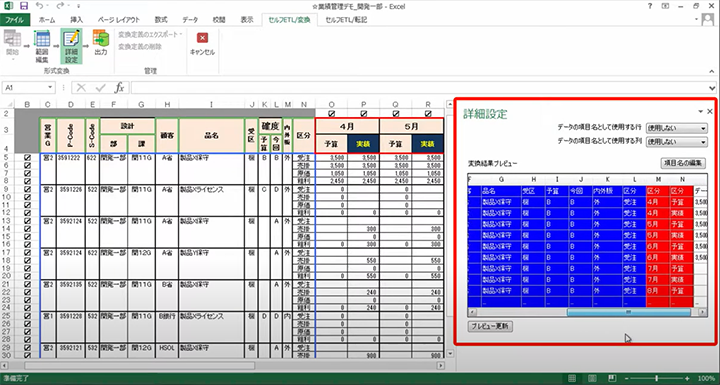Click the 詳細設定 detail settings ribbon icon
Screen dimensions: 720x385
click(71, 46)
